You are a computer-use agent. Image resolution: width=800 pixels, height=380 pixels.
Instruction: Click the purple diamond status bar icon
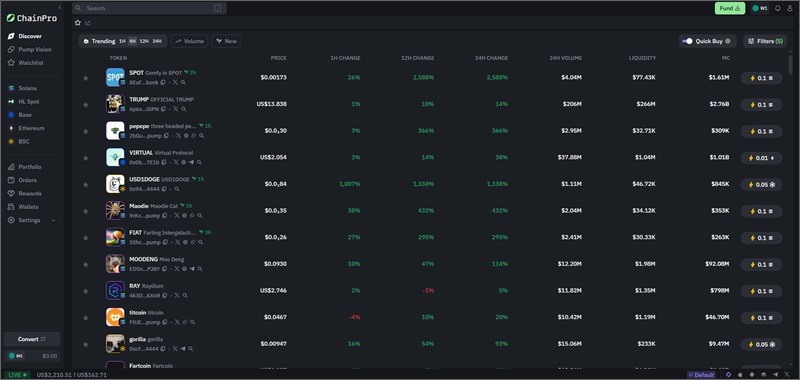click(728, 375)
